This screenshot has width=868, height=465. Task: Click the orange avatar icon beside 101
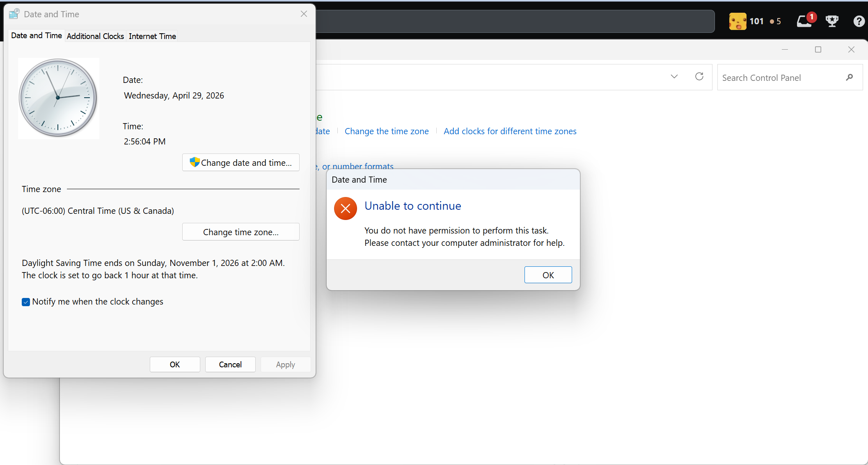737,21
